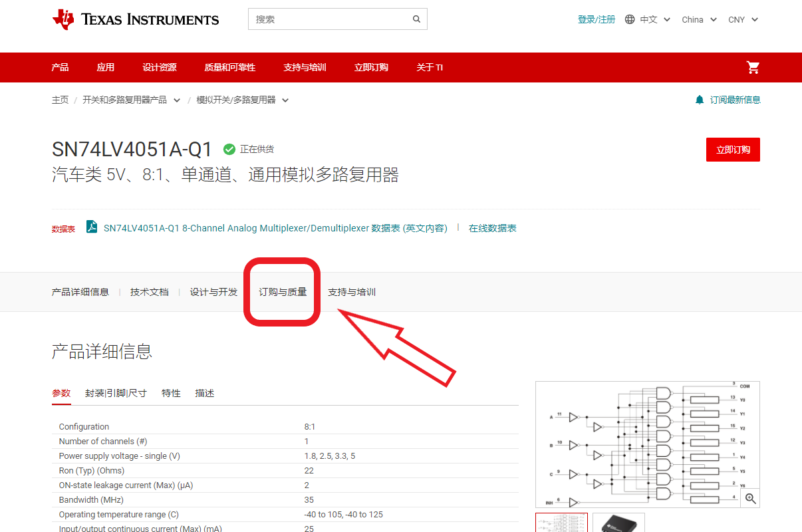802x532 pixels.
Task: Select the first diagram thumbnail
Action: pos(561,522)
